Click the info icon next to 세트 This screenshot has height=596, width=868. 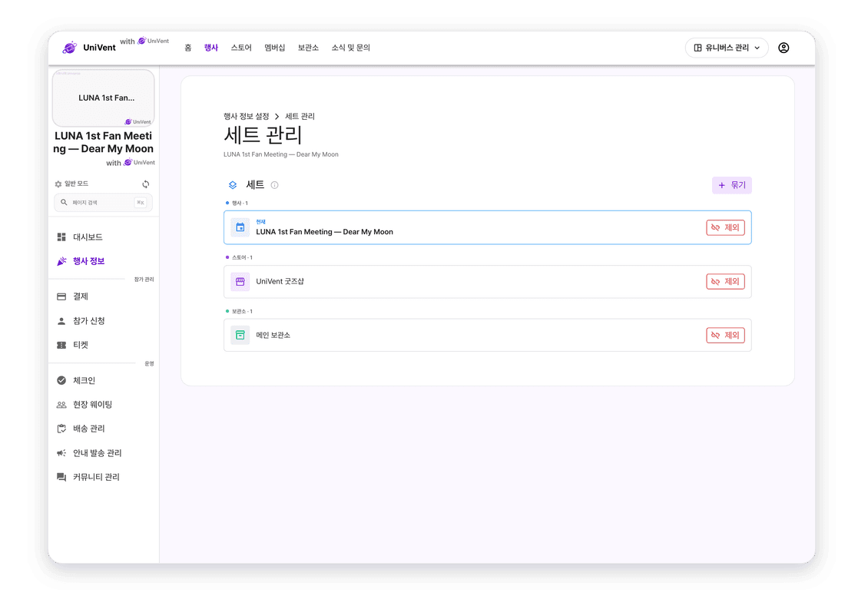point(274,185)
